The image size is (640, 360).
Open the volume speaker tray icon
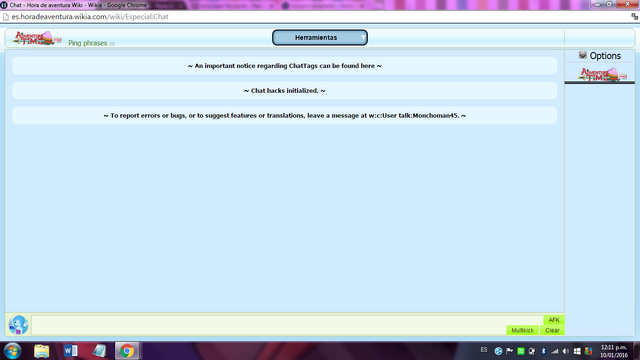click(x=566, y=351)
